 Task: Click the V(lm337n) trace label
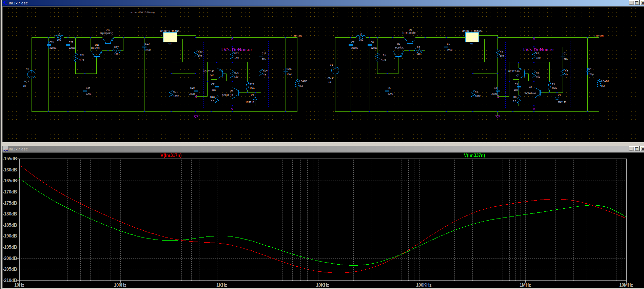coord(474,156)
